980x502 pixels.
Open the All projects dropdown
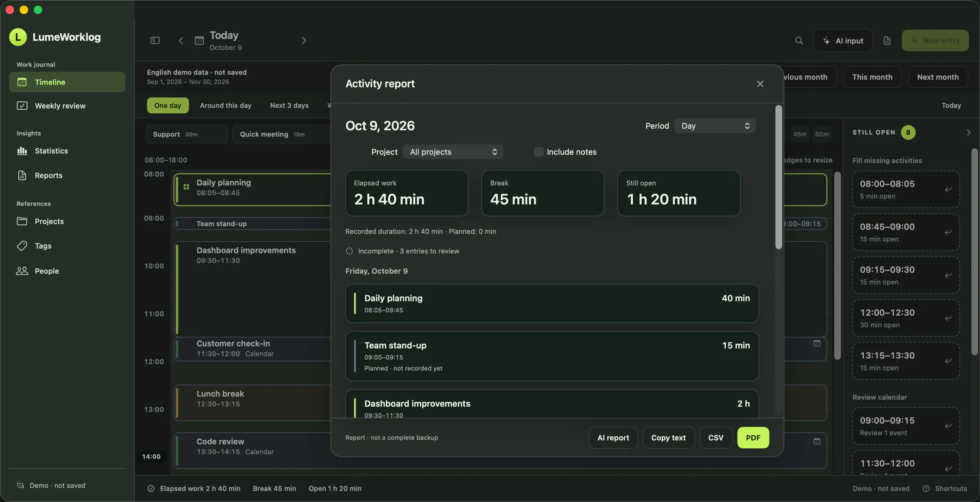(x=453, y=152)
